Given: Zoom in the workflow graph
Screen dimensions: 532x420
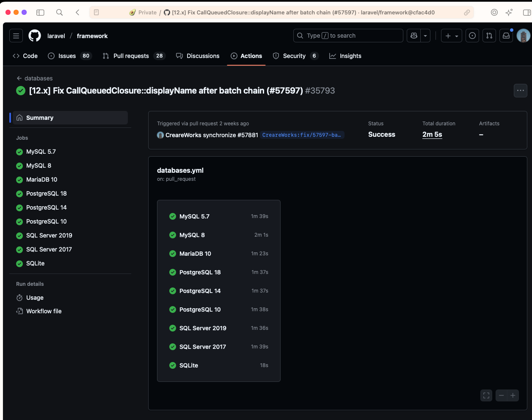Looking at the screenshot, I should point(513,395).
